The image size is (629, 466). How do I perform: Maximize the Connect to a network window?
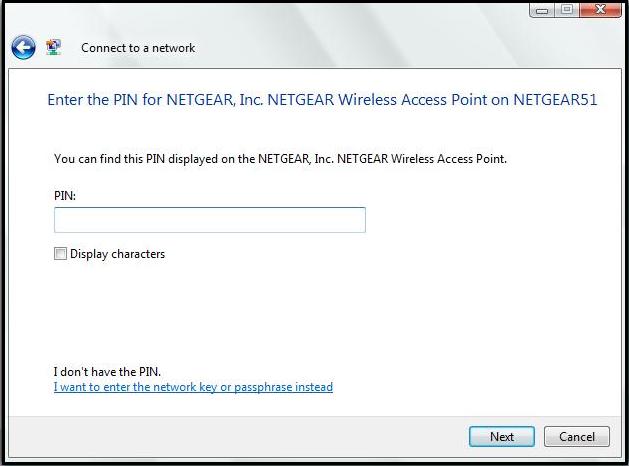565,10
